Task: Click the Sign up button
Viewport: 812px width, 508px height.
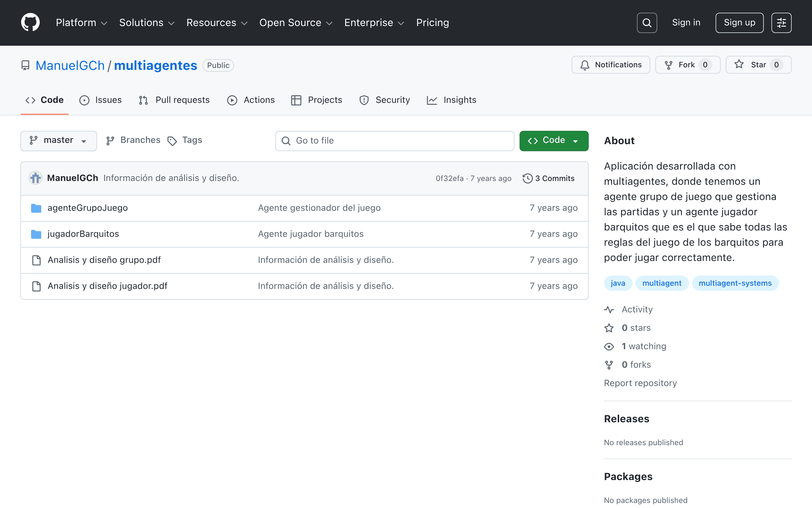Action: click(739, 23)
